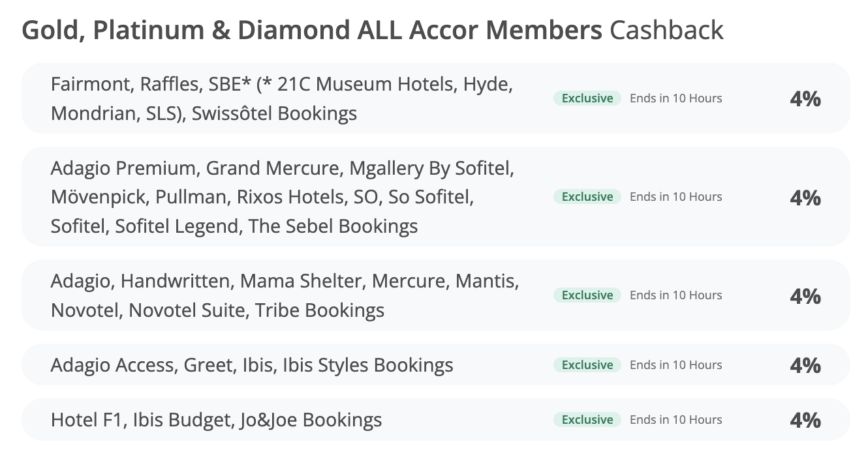Click 4% rate on Sofitel Legend row

805,198
